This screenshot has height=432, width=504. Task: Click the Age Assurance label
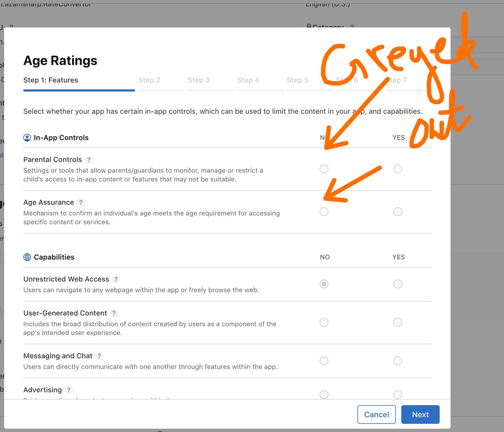(x=49, y=203)
